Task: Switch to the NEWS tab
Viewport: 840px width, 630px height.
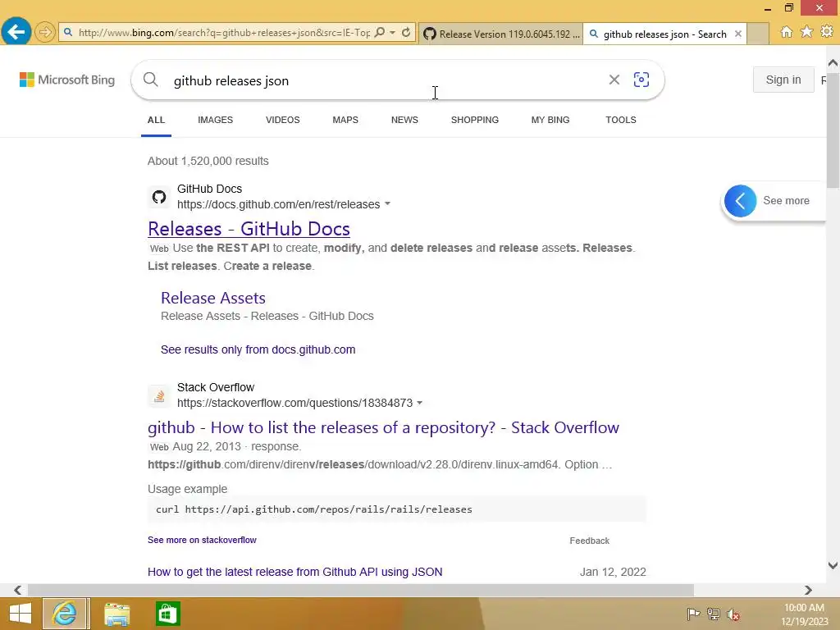Action: [404, 120]
